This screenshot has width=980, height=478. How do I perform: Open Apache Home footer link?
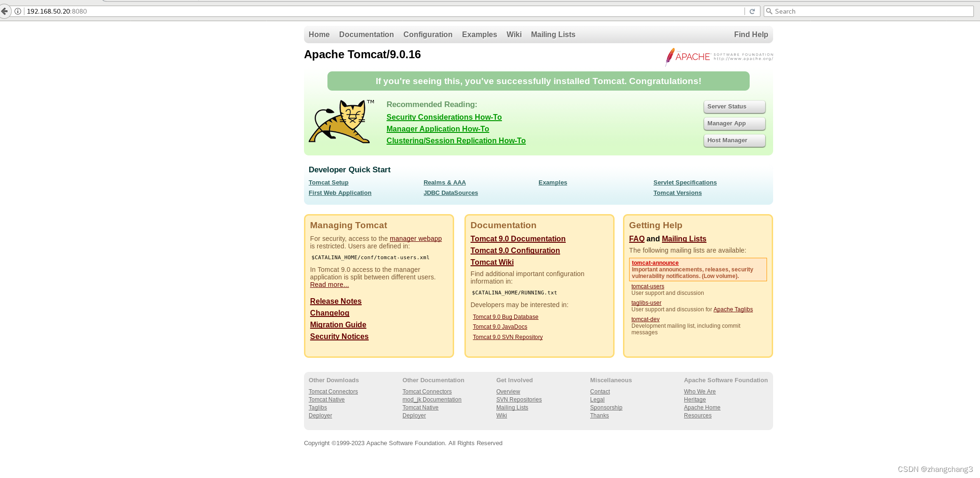point(702,408)
